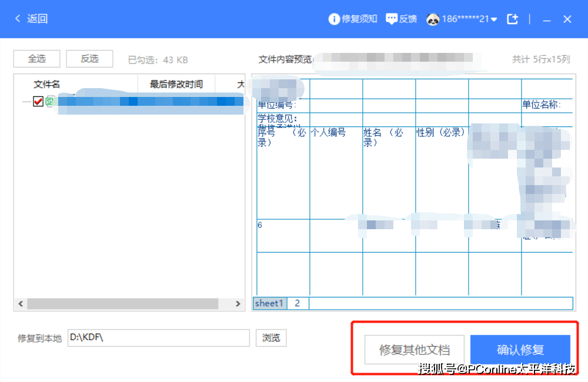The width and height of the screenshot is (588, 382).
Task: Close the repair tool window
Action: tap(567, 19)
